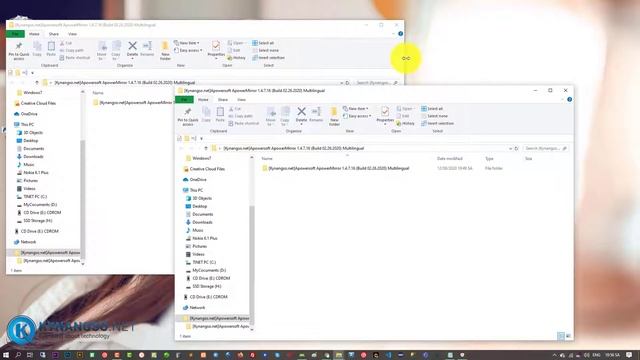Open Properties in front window ribbon
Screen dimensions: 640x360
pyautogui.click(x=385, y=115)
